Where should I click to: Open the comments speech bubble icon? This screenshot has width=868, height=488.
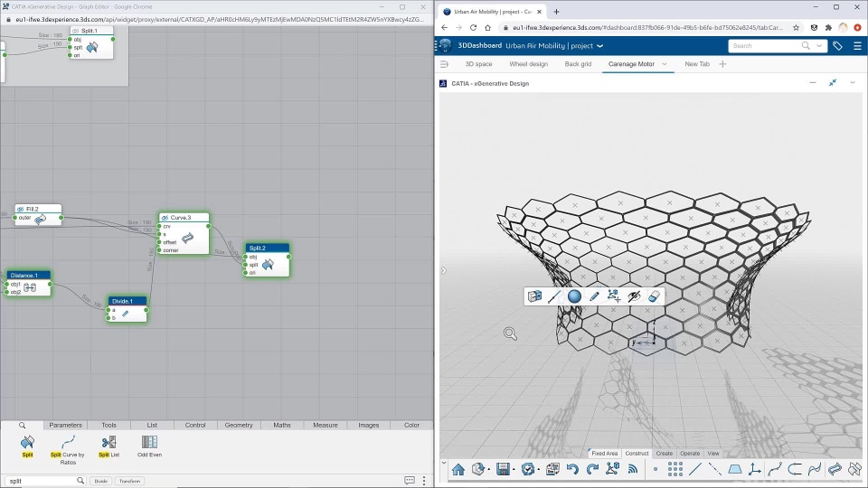coord(410,480)
